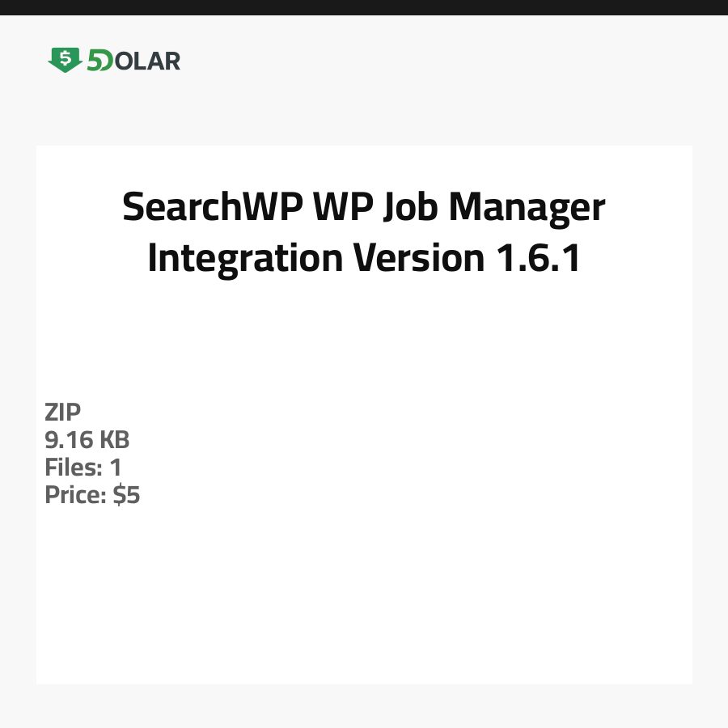
Task: Click the word Integration in the title
Action: point(245,258)
